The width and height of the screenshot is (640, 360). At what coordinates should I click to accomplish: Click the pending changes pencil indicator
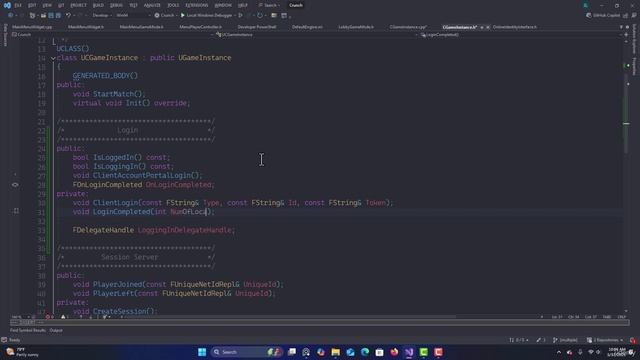[541, 340]
